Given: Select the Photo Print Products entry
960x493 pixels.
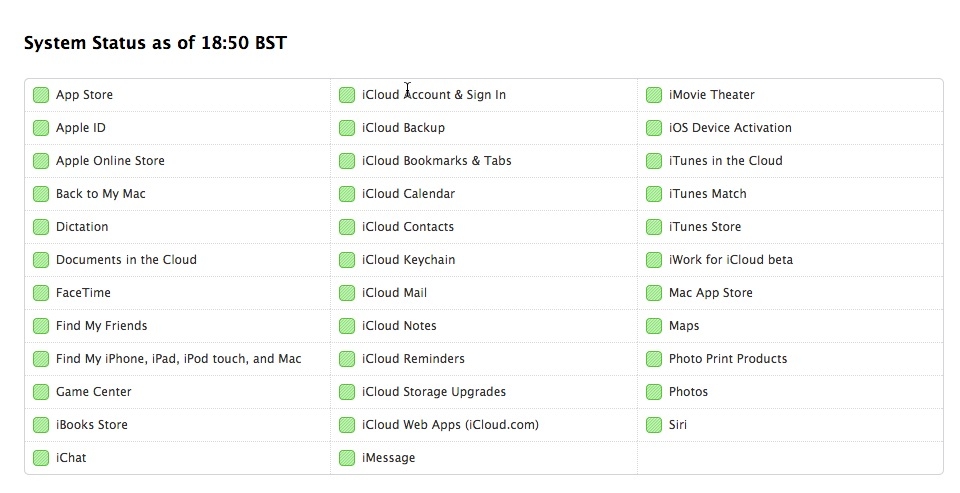Looking at the screenshot, I should tap(728, 359).
